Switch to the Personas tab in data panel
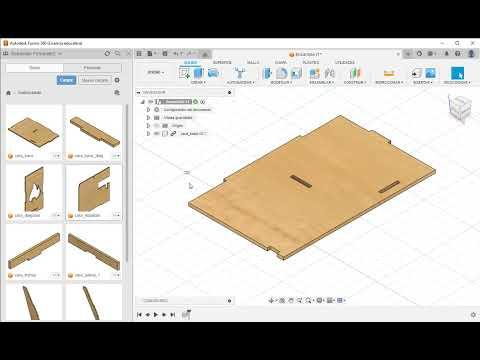The height and width of the screenshot is (360, 480). point(92,68)
